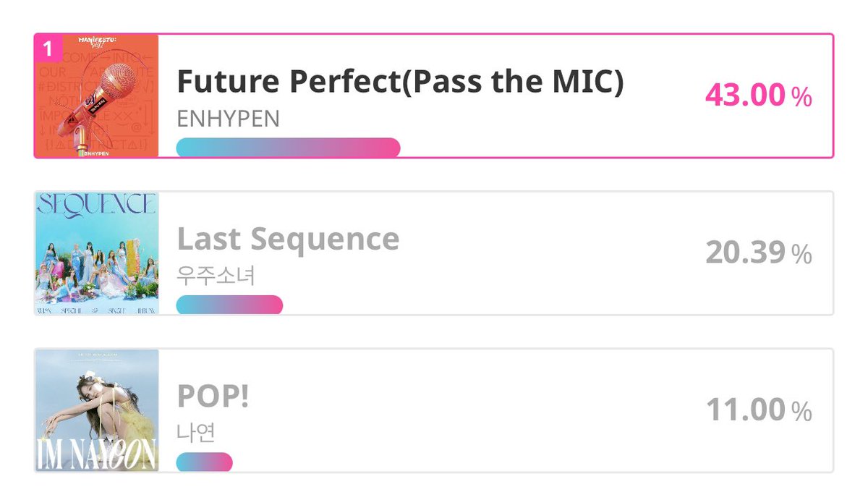Click the 43.00 % vote percentage

coord(758,96)
